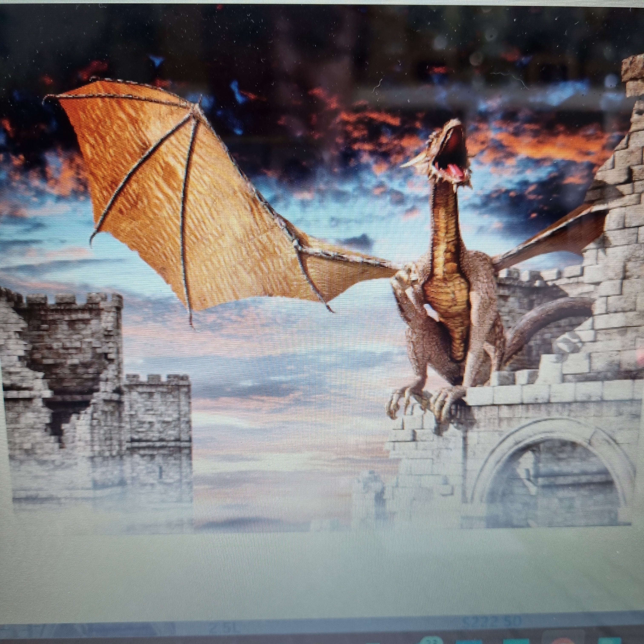This screenshot has height=644, width=644.
Task: Click the blue square taskbar icon at bottom
Action: point(469,641)
